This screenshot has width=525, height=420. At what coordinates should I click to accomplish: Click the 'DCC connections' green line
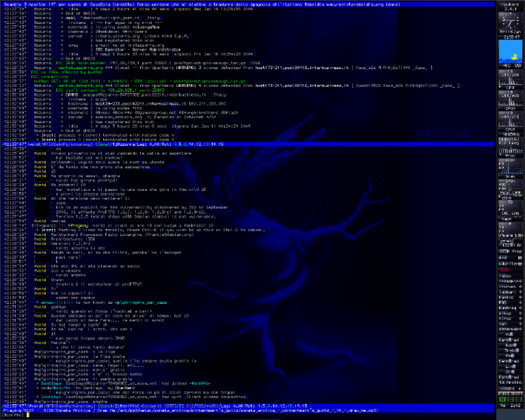49,77
